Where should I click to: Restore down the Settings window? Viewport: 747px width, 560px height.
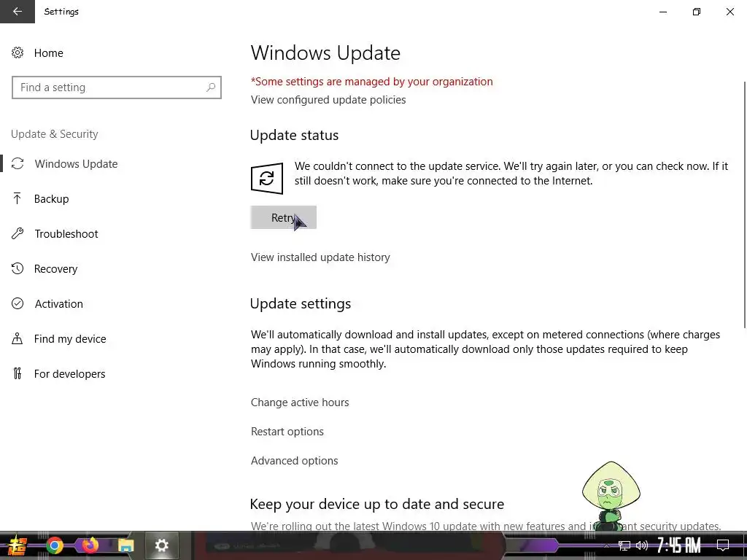point(697,12)
